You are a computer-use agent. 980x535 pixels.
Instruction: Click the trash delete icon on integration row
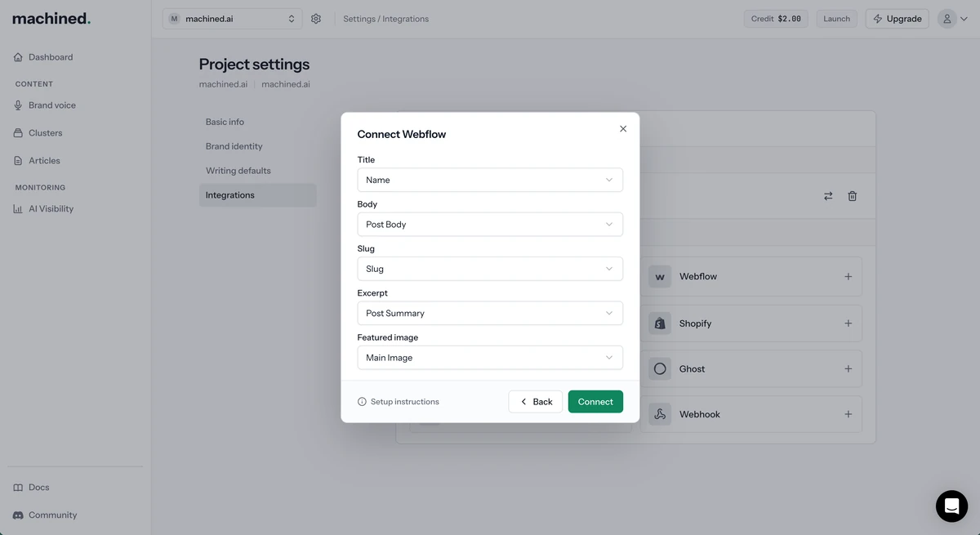(x=853, y=196)
